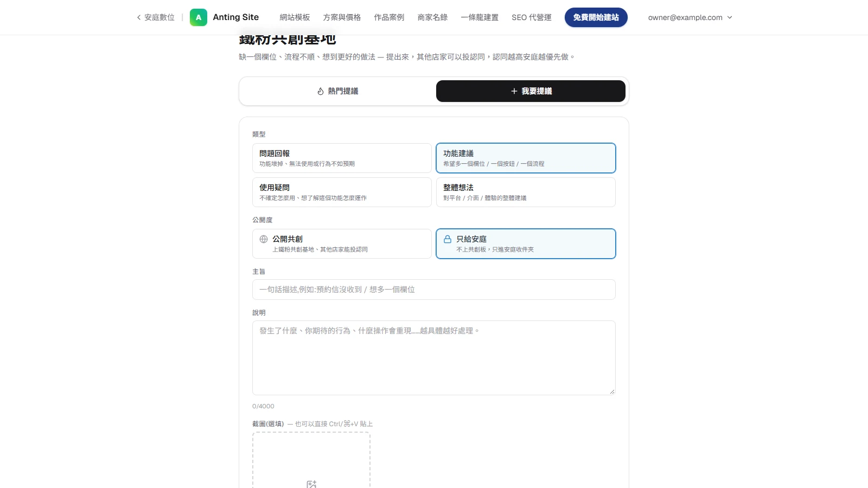Switch to the 我要提議 tab
The width and height of the screenshot is (868, 488).
coord(531,91)
